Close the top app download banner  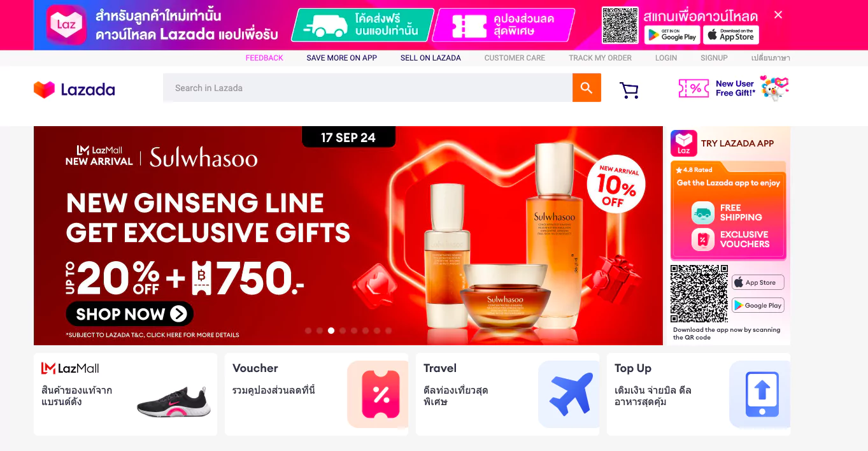click(x=778, y=15)
